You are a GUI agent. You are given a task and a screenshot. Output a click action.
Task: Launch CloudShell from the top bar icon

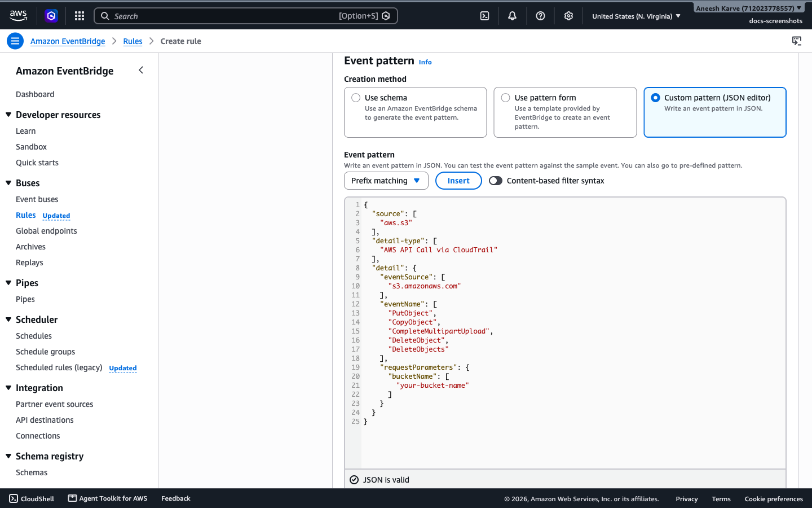pos(484,16)
